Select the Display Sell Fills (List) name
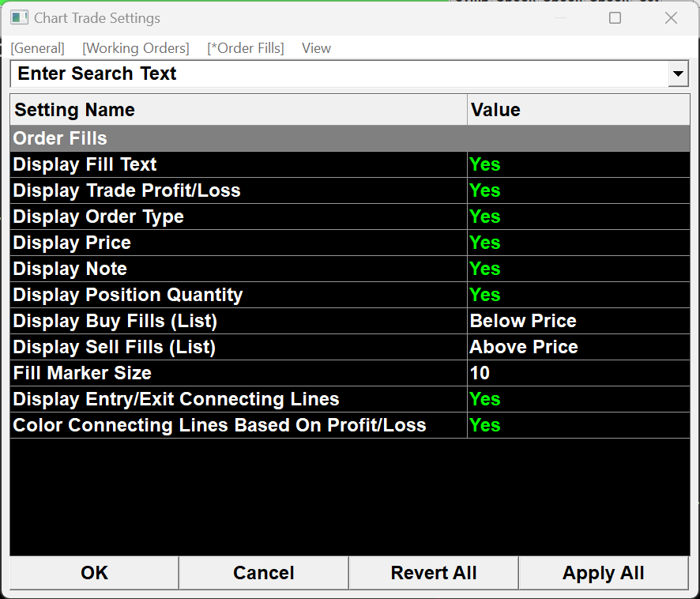 pos(239,347)
